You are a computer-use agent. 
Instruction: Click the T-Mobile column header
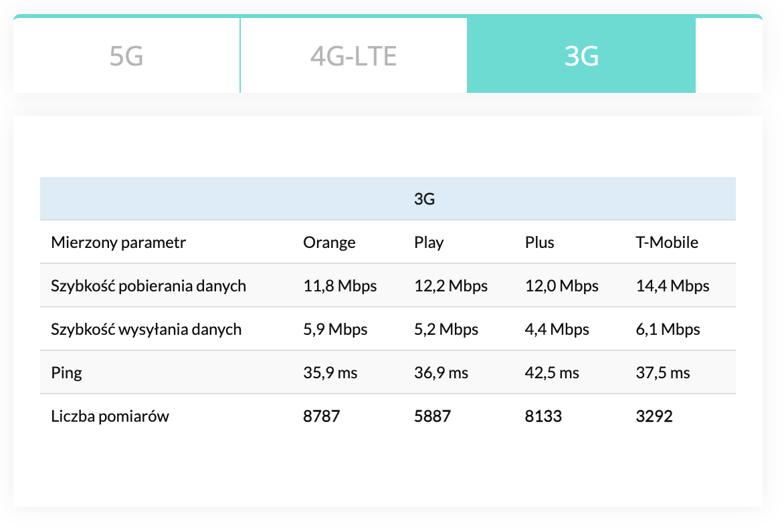click(666, 243)
